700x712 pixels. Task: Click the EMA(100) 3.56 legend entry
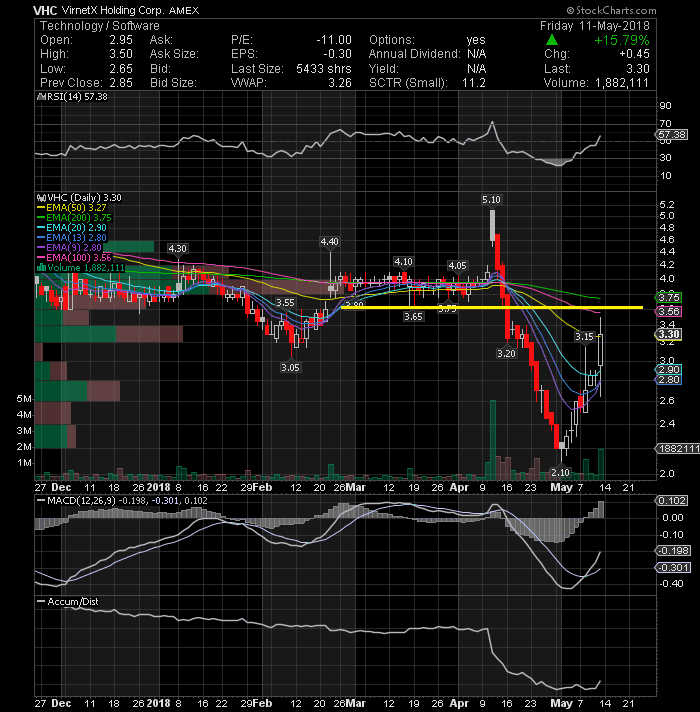(x=74, y=257)
